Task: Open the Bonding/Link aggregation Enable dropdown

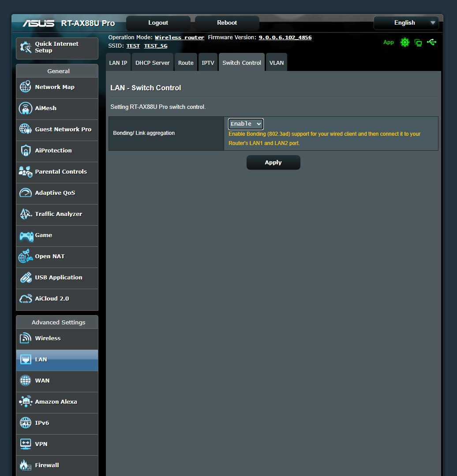Action: point(246,124)
